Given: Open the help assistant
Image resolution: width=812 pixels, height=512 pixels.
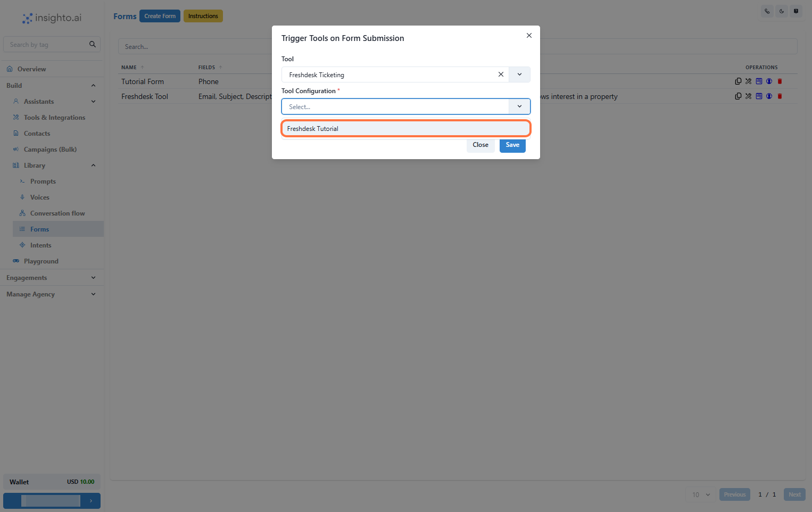Looking at the screenshot, I should tap(796, 11).
